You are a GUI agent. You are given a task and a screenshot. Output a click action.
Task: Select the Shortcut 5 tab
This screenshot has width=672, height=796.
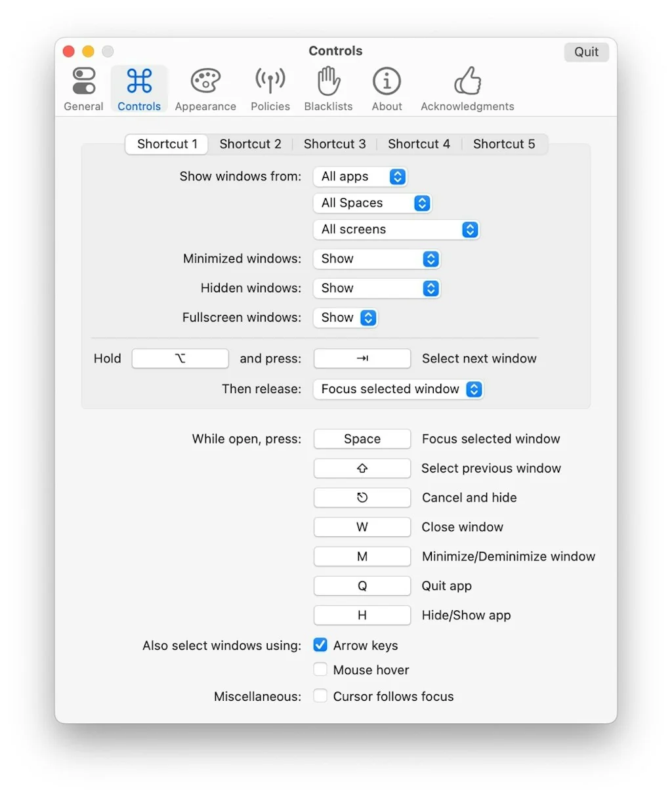(x=504, y=144)
